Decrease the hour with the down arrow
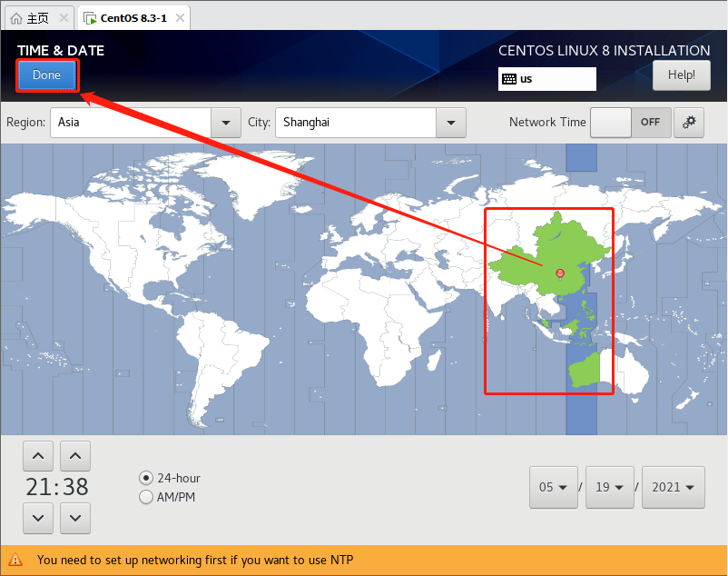Image resolution: width=728 pixels, height=576 pixels. pyautogui.click(x=38, y=518)
